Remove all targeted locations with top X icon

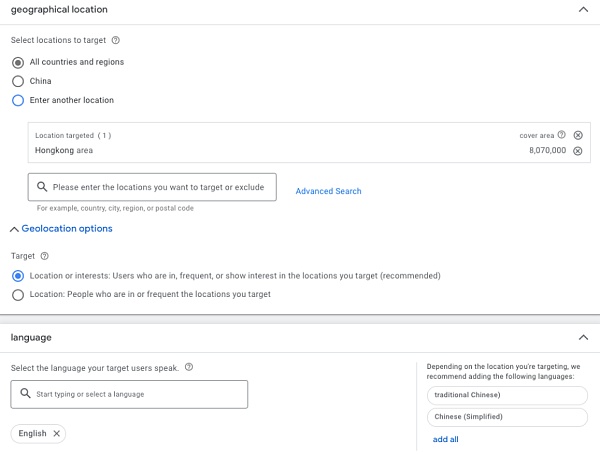pyautogui.click(x=578, y=135)
